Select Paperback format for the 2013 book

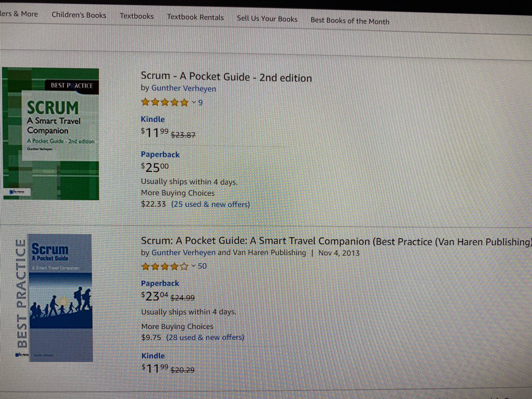coord(160,283)
